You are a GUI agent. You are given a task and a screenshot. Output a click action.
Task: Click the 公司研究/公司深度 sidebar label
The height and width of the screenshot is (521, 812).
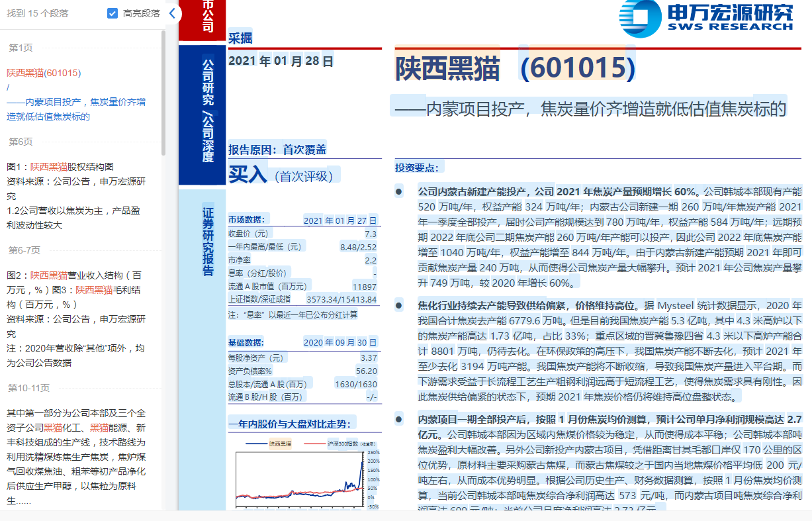click(x=207, y=110)
